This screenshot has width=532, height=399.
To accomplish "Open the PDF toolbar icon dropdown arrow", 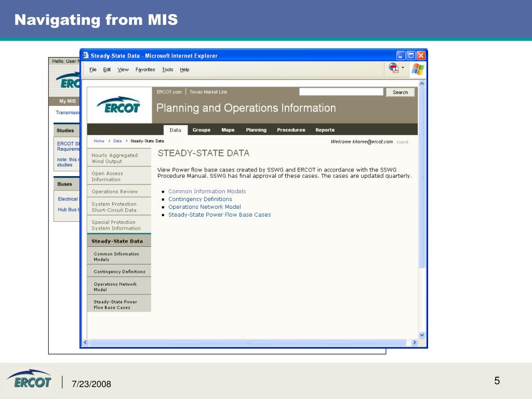I will [403, 68].
